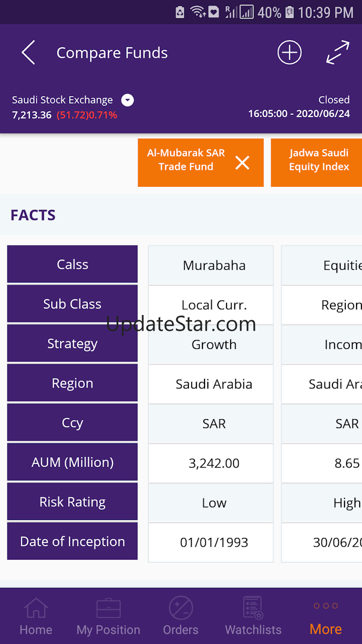Open the More menu tab
This screenshot has width=362, height=644.
point(326,616)
